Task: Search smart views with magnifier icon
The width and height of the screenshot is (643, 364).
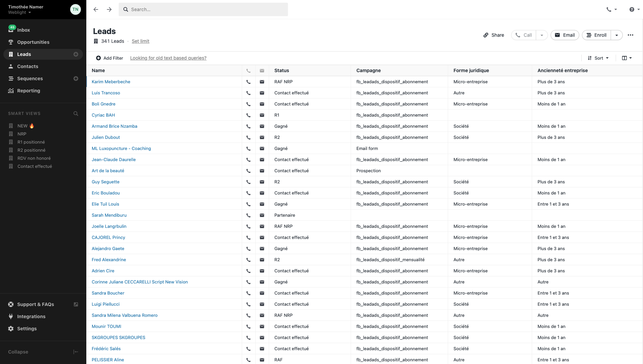Action: 76,114
